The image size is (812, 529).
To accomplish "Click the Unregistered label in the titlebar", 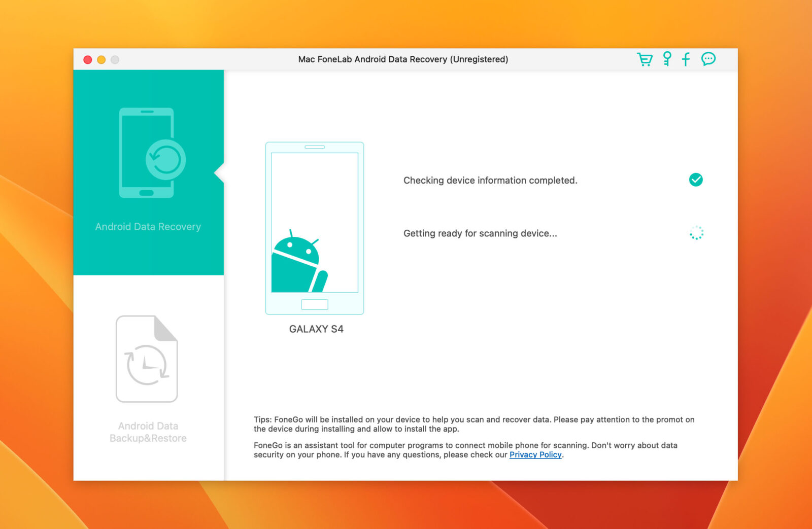I will tap(480, 59).
